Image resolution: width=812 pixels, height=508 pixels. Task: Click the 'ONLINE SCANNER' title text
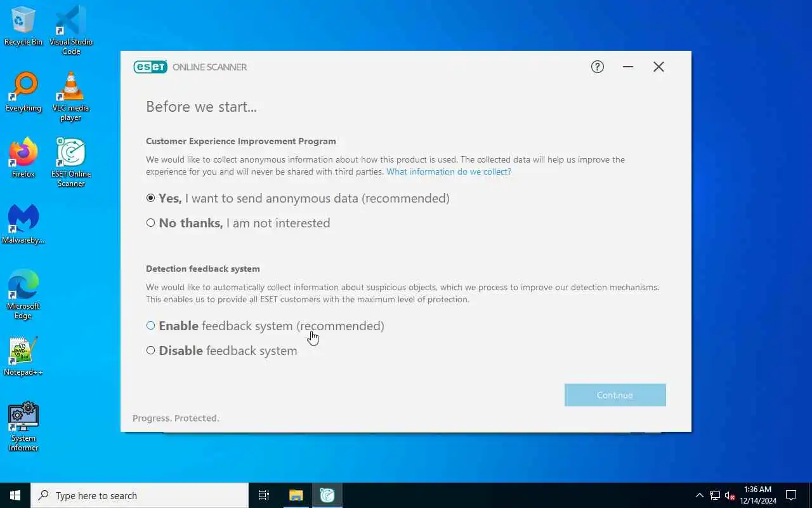[209, 67]
